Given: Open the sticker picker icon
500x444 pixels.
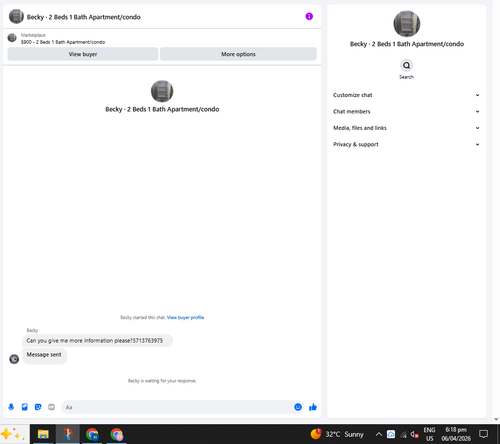Looking at the screenshot, I should 38,407.
